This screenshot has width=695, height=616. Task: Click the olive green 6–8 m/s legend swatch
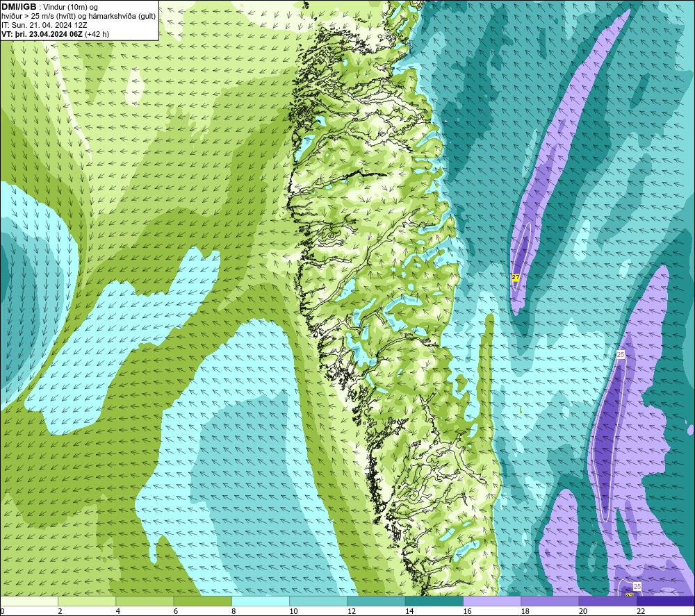(202, 601)
